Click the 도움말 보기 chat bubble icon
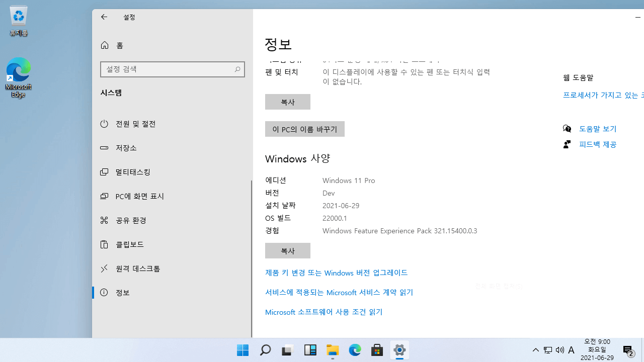 [567, 129]
